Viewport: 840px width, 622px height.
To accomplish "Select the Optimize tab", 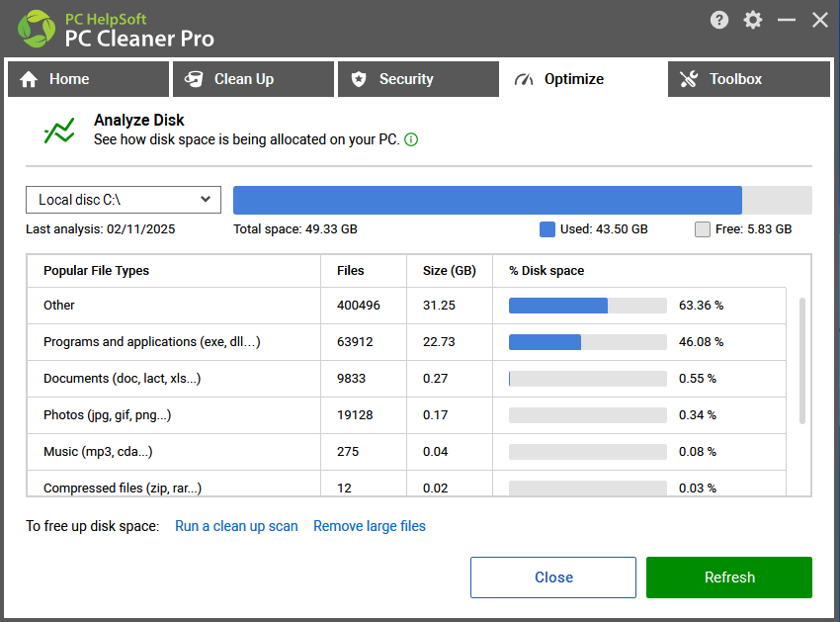I will tap(583, 79).
